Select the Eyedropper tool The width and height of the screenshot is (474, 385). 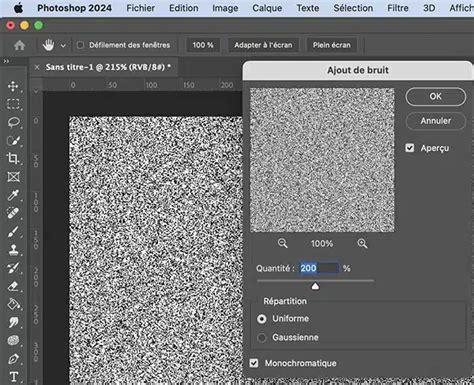pyautogui.click(x=13, y=195)
